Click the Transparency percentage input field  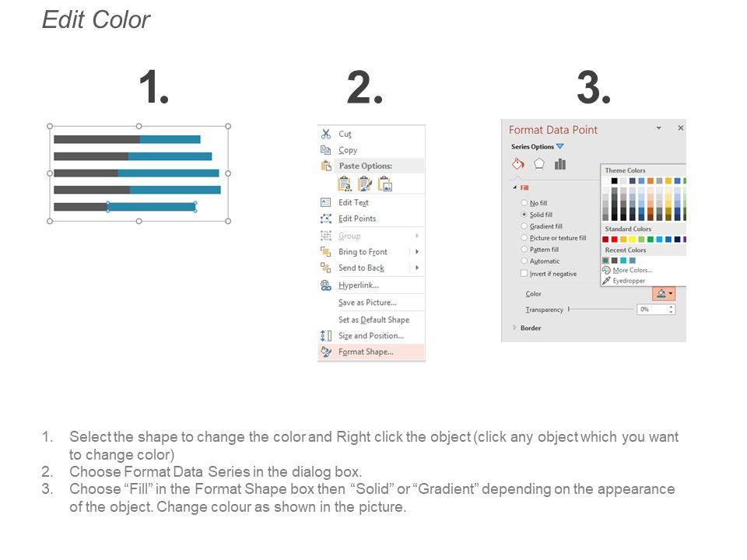651,310
